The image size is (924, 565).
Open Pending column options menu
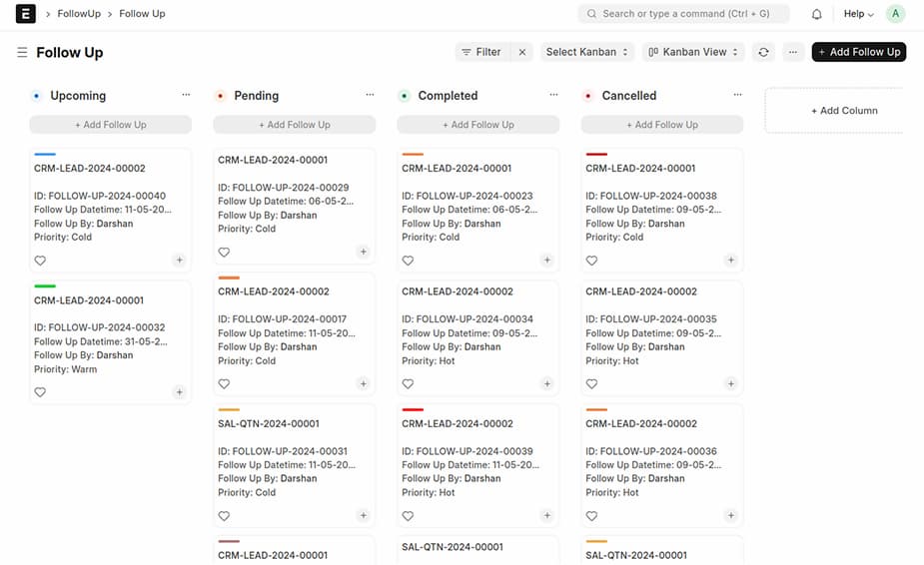370,94
